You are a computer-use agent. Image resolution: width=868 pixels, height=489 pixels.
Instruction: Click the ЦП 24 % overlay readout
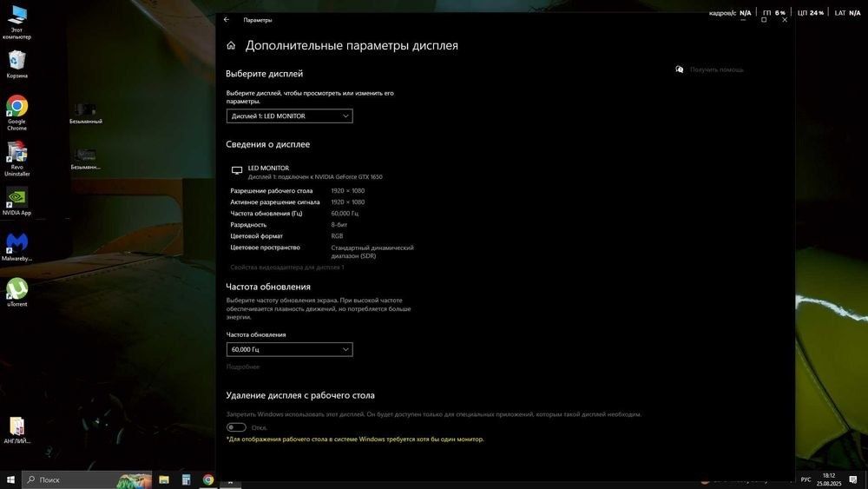coord(811,13)
